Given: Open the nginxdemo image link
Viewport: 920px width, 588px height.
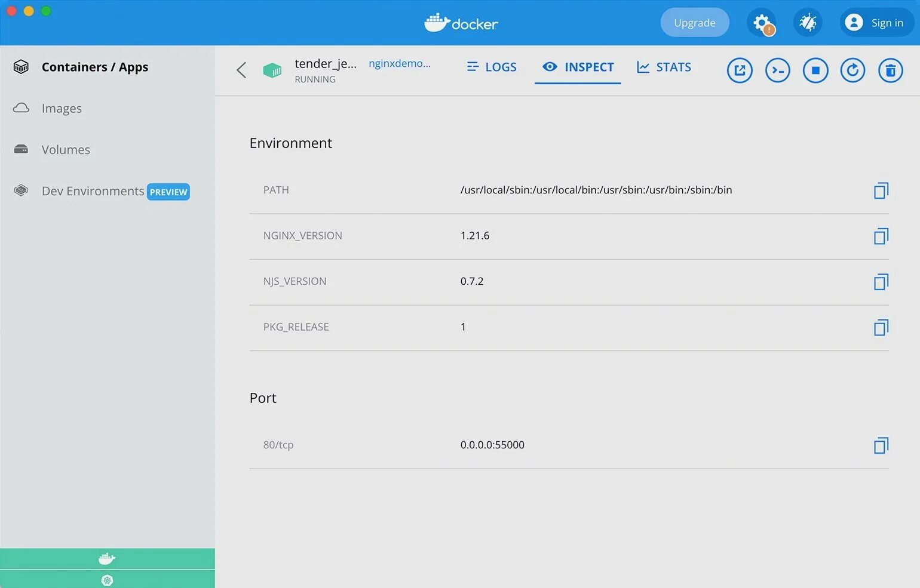Looking at the screenshot, I should [x=399, y=63].
